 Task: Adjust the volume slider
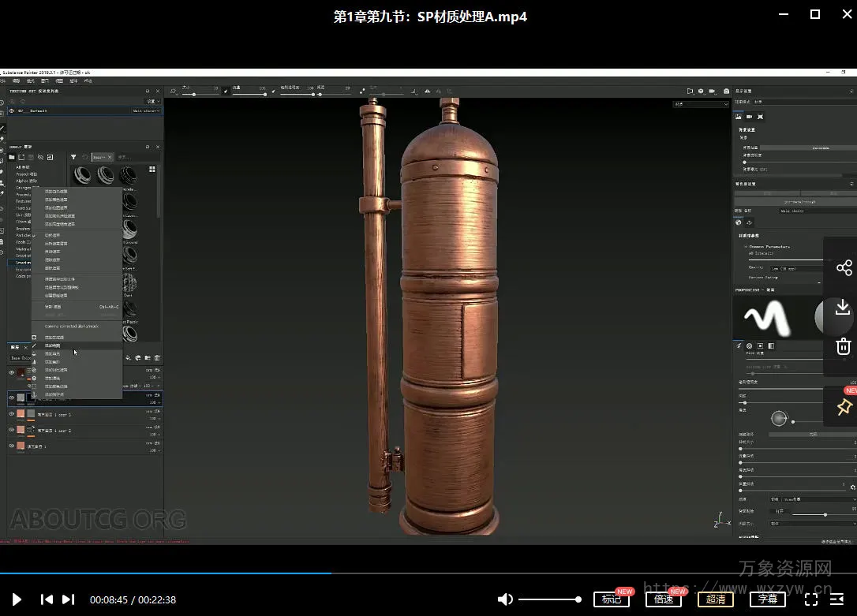click(548, 599)
